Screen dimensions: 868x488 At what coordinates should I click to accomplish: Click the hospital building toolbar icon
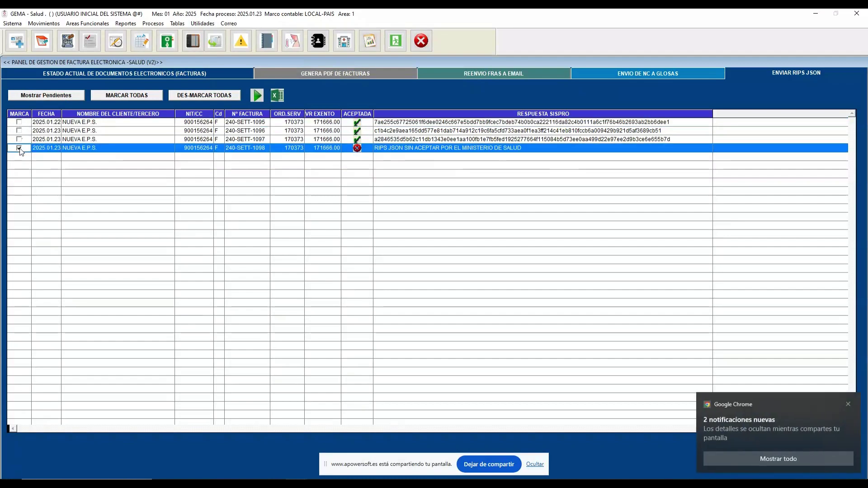pos(344,41)
